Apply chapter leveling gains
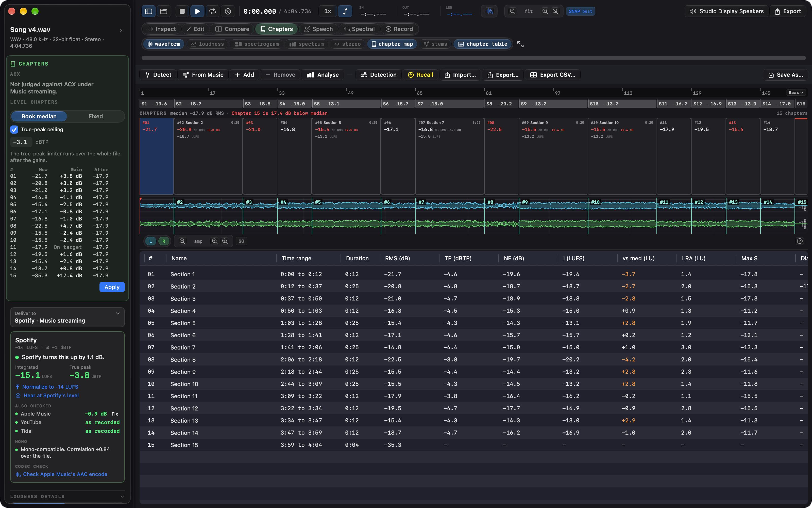 point(112,287)
